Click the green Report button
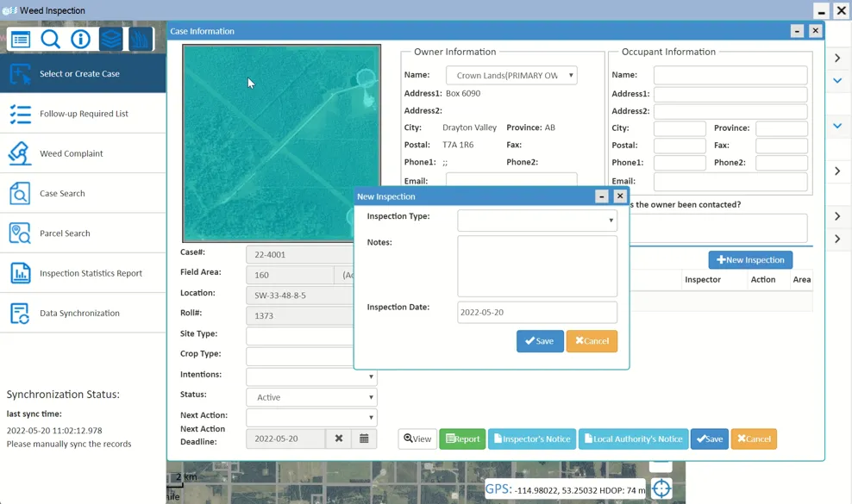The width and height of the screenshot is (852, 504). (462, 439)
